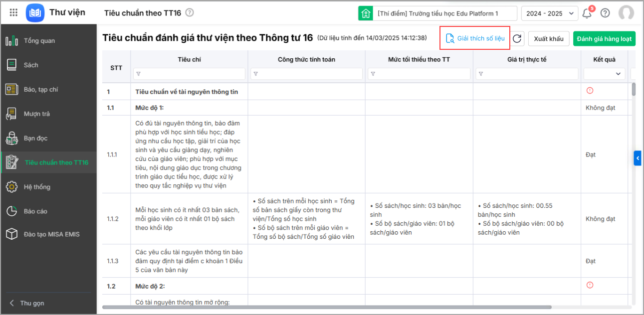644x315 pixels.
Task: Open the user avatar profile menu
Action: point(626,13)
